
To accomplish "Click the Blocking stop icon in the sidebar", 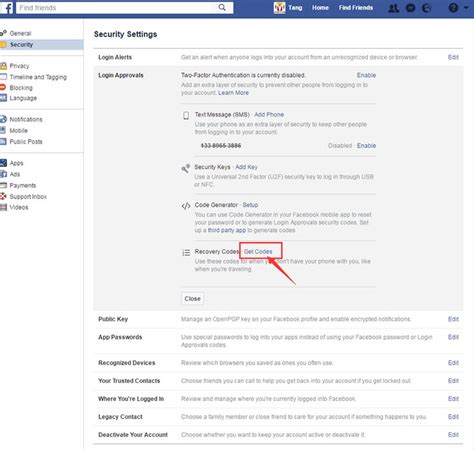I will click(3, 87).
